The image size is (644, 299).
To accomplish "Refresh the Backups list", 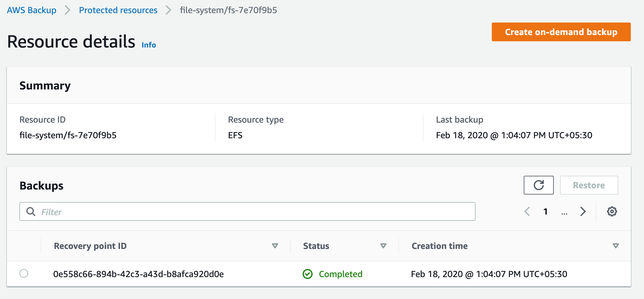I will pos(538,185).
